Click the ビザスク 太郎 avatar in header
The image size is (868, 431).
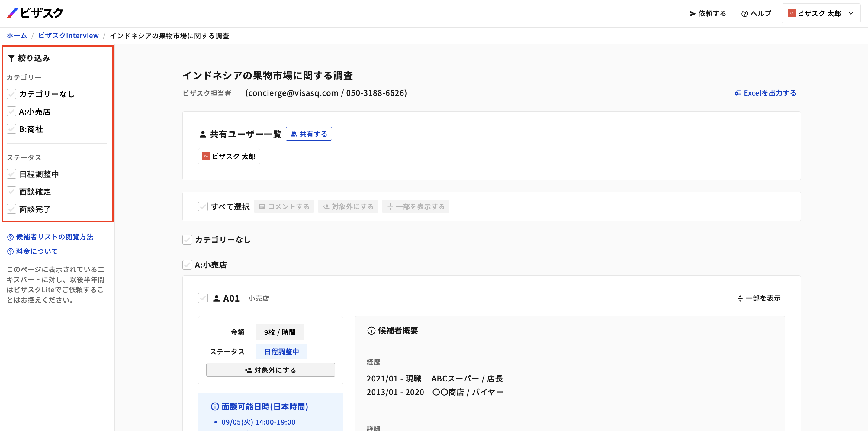[x=791, y=13]
